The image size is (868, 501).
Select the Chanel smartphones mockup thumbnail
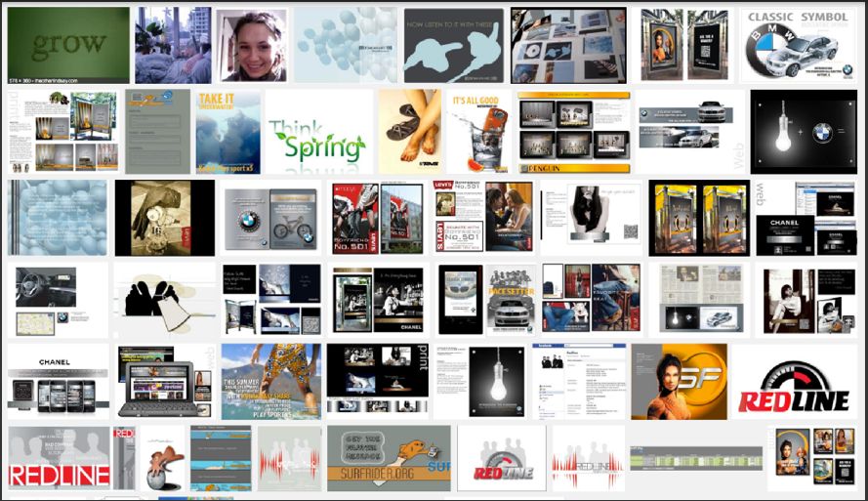59,382
